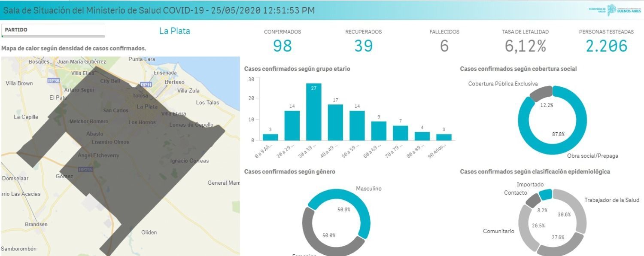Click the 0 a 9 años bar
The image size is (644, 256).
click(x=270, y=137)
